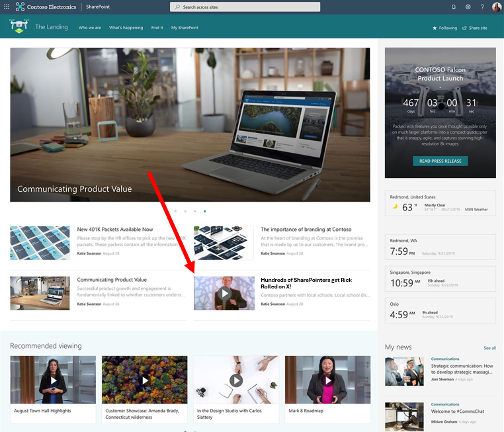The image size is (504, 432).
Task: Click the SharePoint app name link
Action: pyautogui.click(x=98, y=7)
